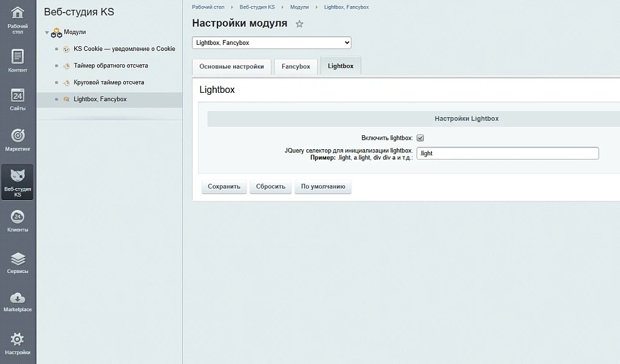The height and width of the screenshot is (364, 620).
Task: Open the Marketplace sidebar section
Action: pos(18,302)
